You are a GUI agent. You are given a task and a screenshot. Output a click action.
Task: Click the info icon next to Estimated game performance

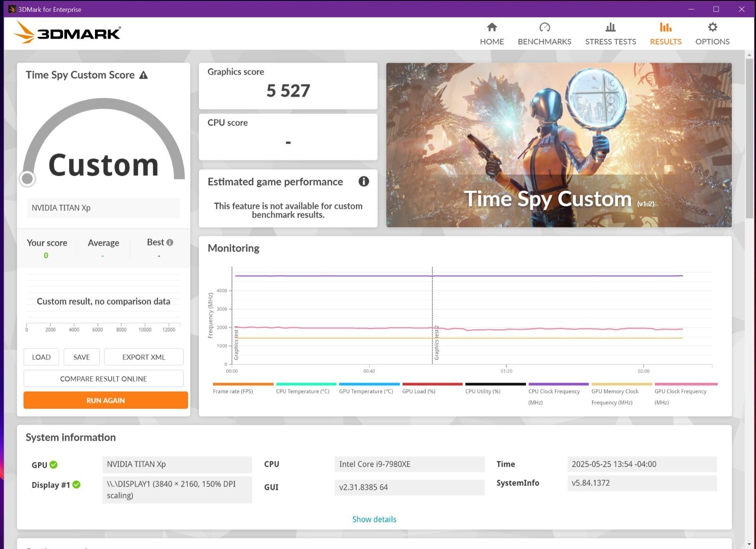tap(363, 181)
